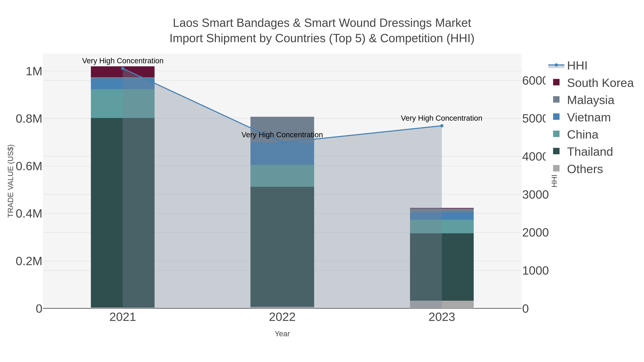This screenshot has width=644, height=362.
Task: Click the 'TRADE VALUE (US$)' axis title
Action: coord(11,181)
